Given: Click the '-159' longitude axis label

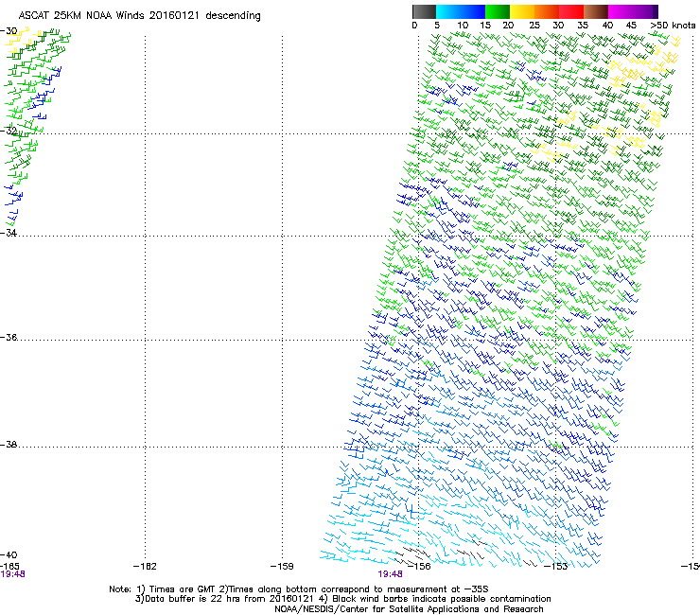Looking at the screenshot, I should pos(282,567).
